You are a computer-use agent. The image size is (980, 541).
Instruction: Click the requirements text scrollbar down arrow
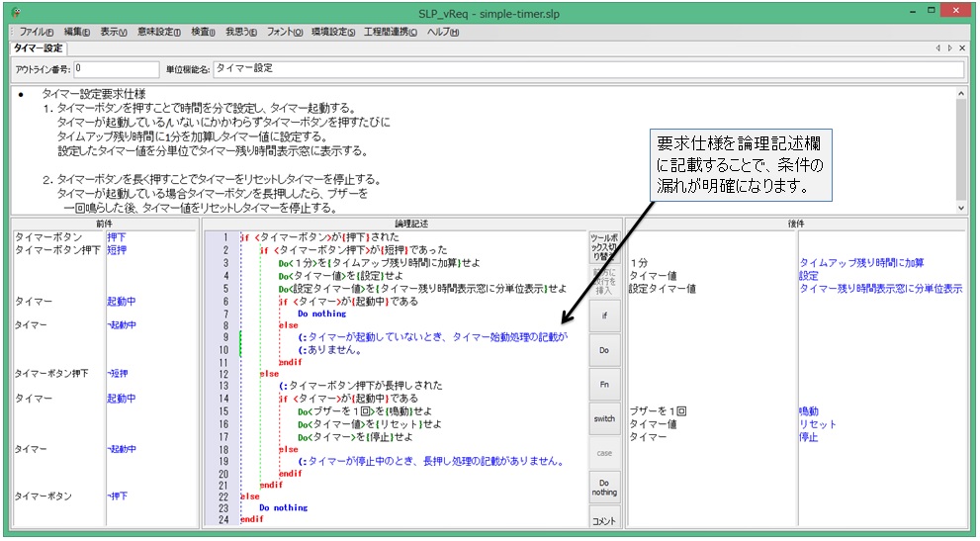961,209
